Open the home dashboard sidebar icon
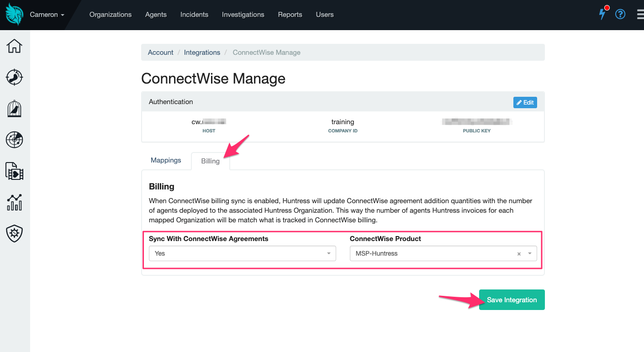 click(14, 46)
